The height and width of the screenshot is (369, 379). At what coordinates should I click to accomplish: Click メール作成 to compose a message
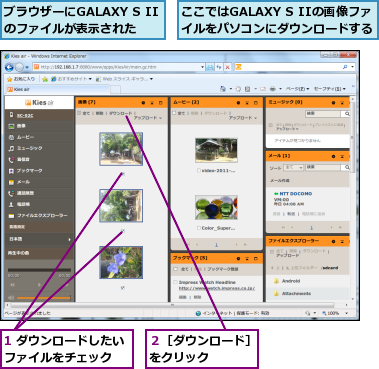click(279, 180)
